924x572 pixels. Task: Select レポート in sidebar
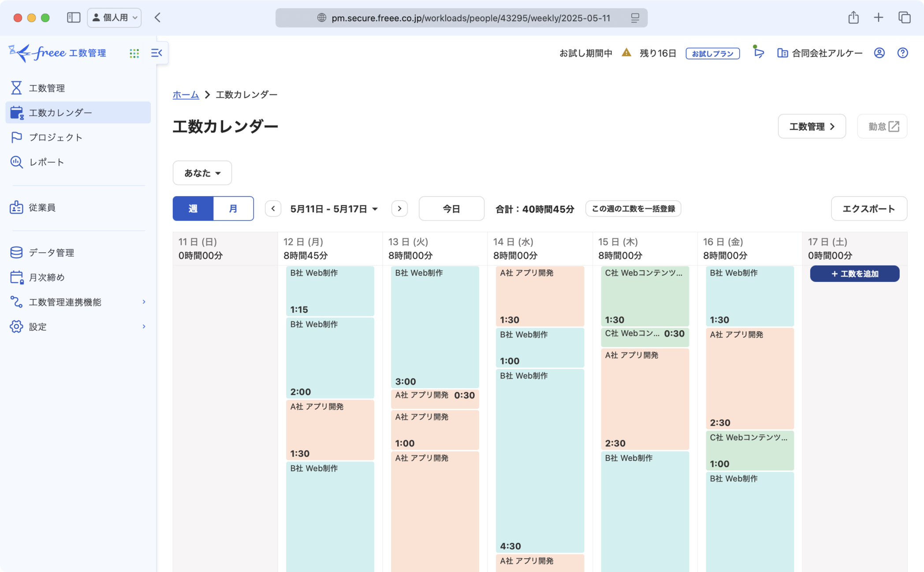[x=78, y=162]
